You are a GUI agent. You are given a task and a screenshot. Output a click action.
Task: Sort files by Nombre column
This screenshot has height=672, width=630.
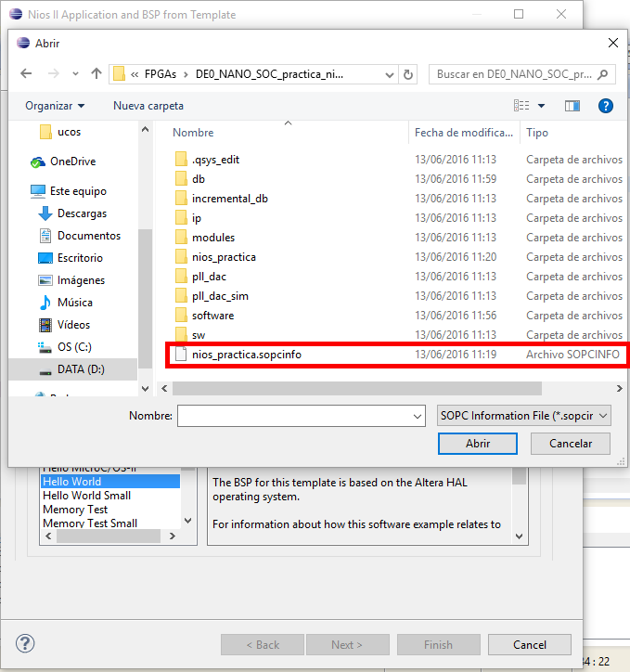point(193,133)
